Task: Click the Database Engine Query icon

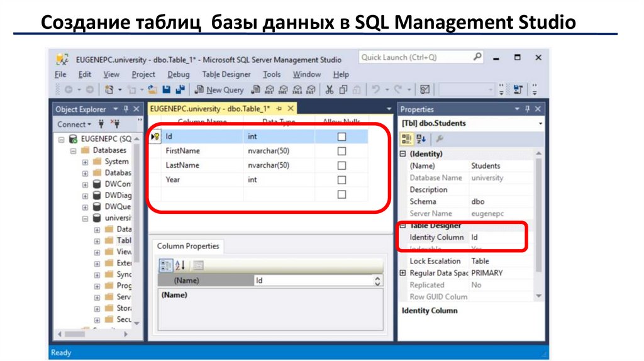Action: click(x=255, y=89)
